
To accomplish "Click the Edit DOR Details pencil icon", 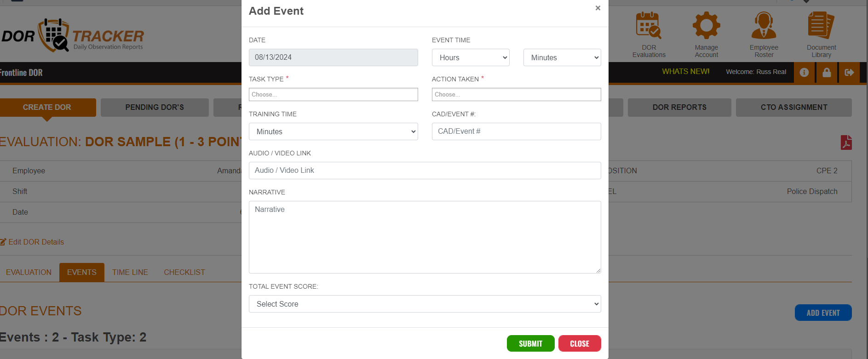I will pos(4,241).
